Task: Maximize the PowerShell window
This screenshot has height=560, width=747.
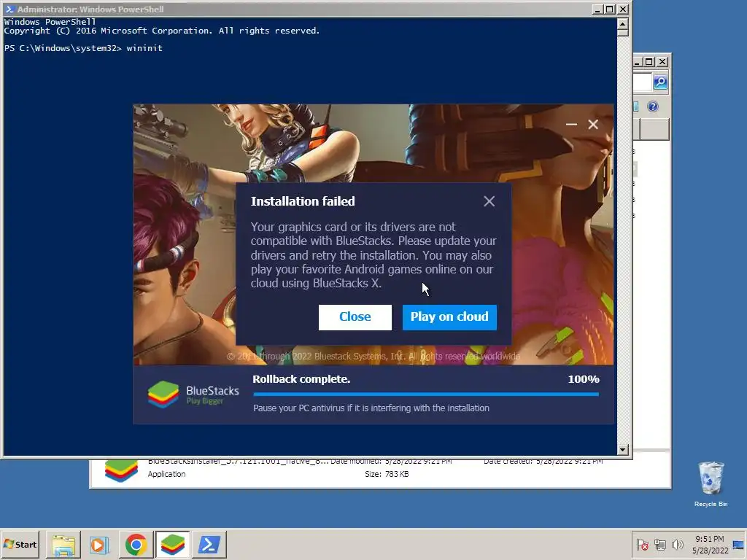Action: [611, 9]
